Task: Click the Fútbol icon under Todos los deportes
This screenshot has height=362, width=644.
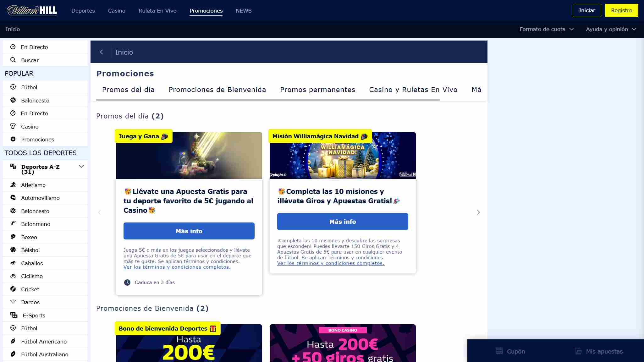Action: (13, 328)
